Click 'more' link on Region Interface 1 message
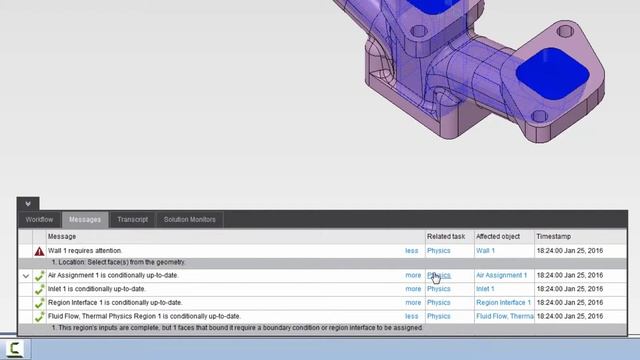 click(x=413, y=302)
